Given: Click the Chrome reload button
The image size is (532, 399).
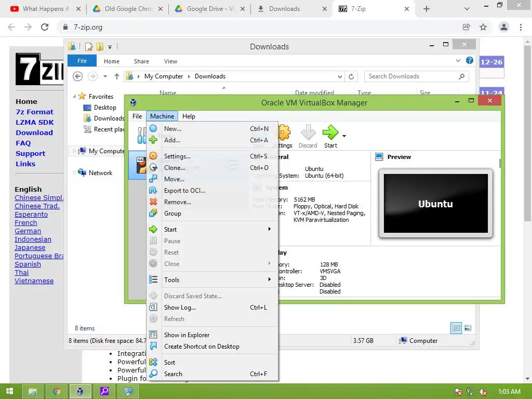Looking at the screenshot, I should [45, 27].
